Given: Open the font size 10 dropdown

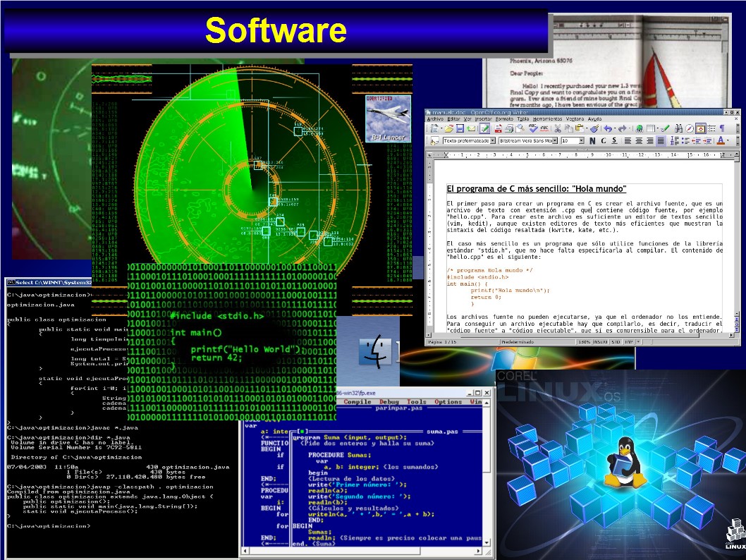Looking at the screenshot, I should point(581,140).
